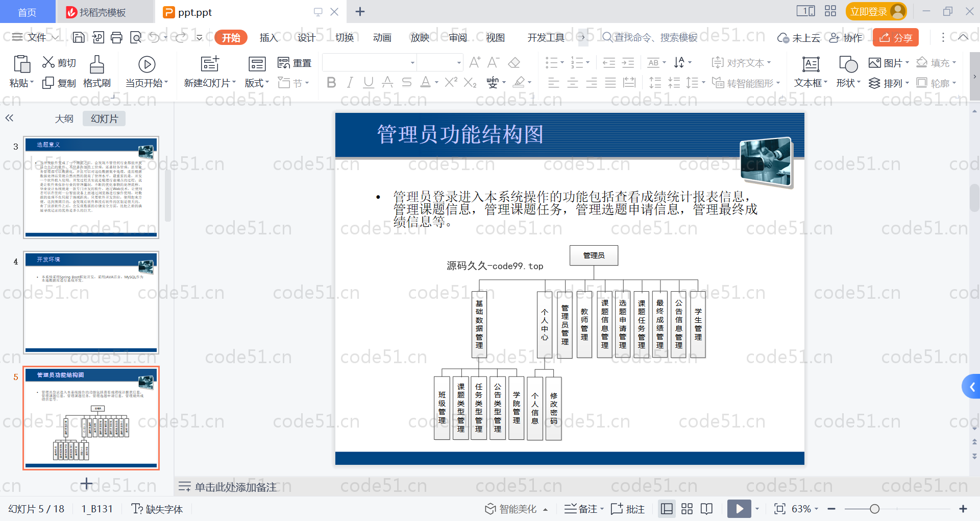The height and width of the screenshot is (521, 980).
Task: Toggle center text alignment
Action: tap(573, 83)
